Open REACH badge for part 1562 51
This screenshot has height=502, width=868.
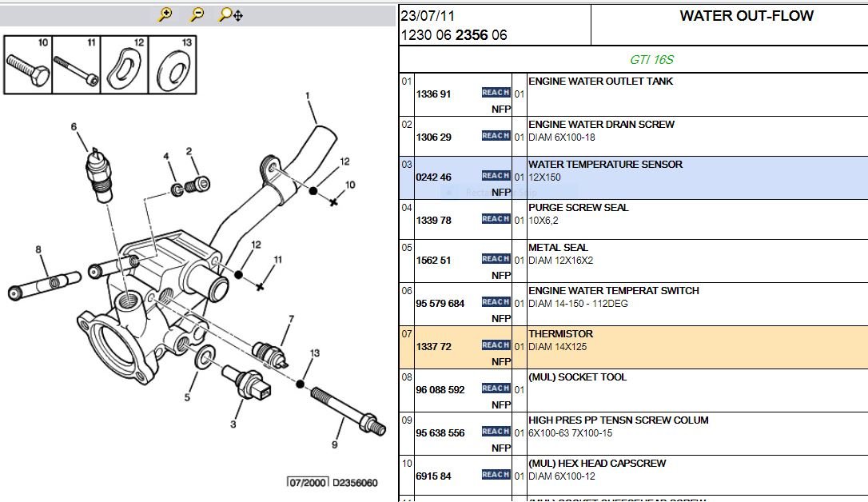pos(496,258)
